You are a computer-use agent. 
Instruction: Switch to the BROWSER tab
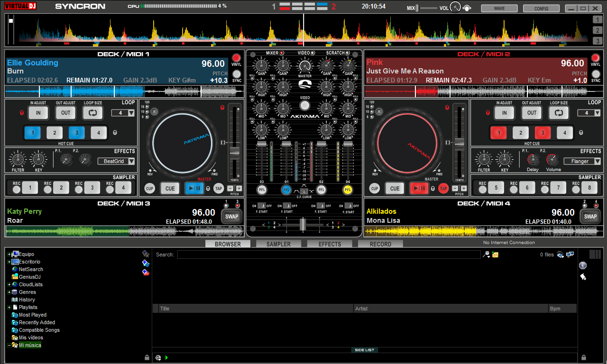(228, 244)
